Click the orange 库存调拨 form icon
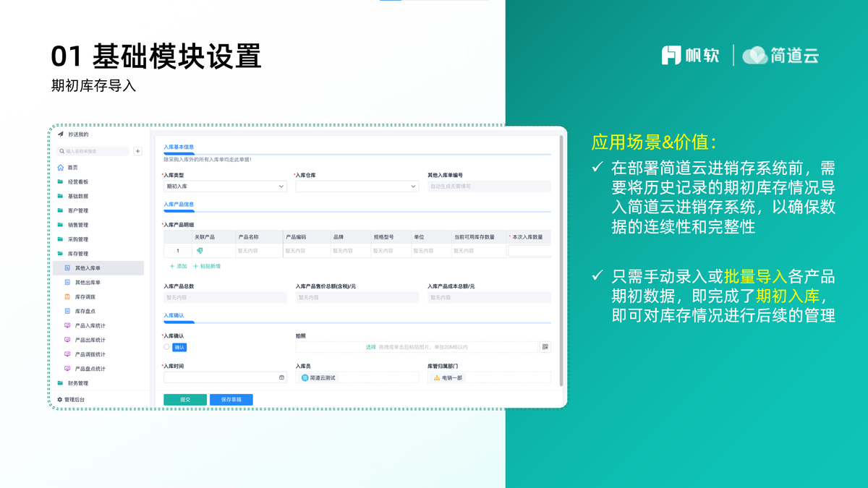Viewport: 868px width, 488px height. pos(67,297)
